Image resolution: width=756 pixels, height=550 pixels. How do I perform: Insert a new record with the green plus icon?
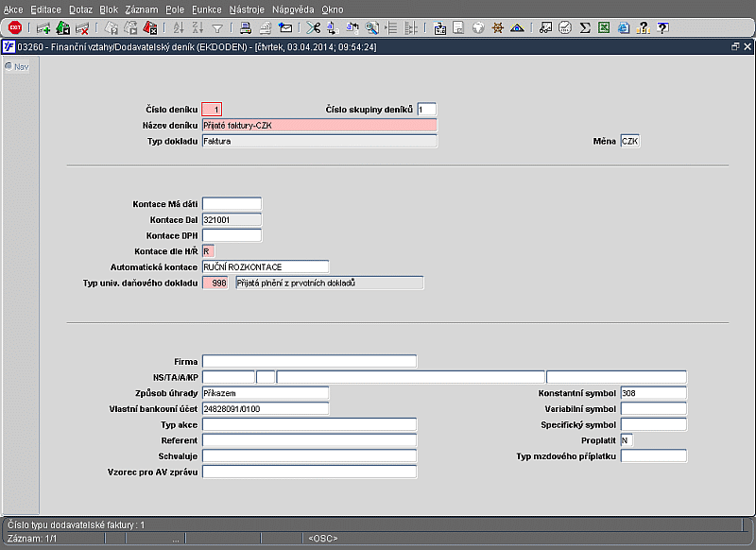coord(43,28)
